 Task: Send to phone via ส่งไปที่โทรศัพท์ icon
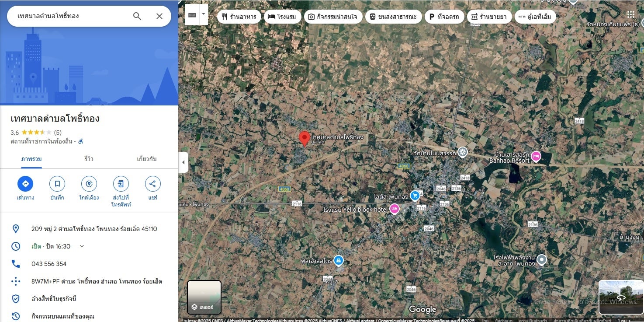121,184
